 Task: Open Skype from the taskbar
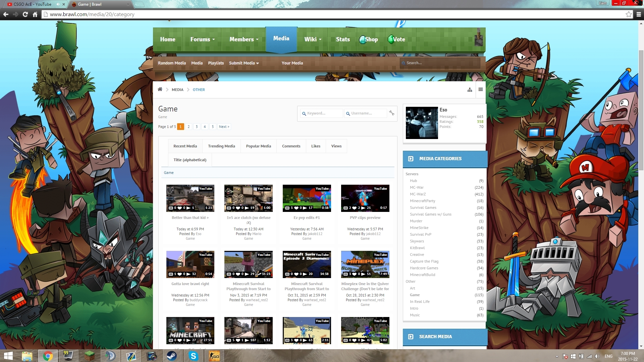[193, 356]
